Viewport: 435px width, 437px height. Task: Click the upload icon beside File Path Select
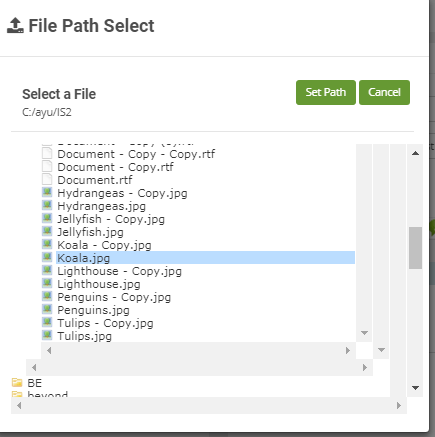point(15,26)
